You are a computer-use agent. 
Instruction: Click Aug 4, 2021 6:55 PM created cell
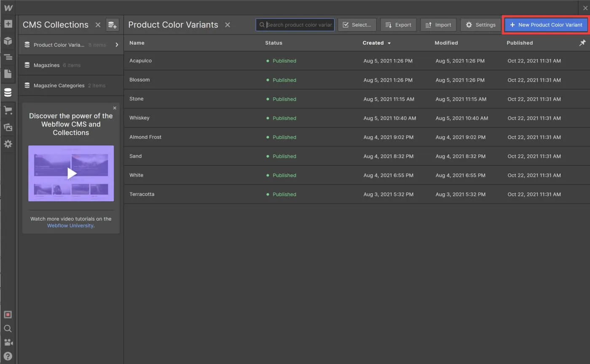pos(389,176)
